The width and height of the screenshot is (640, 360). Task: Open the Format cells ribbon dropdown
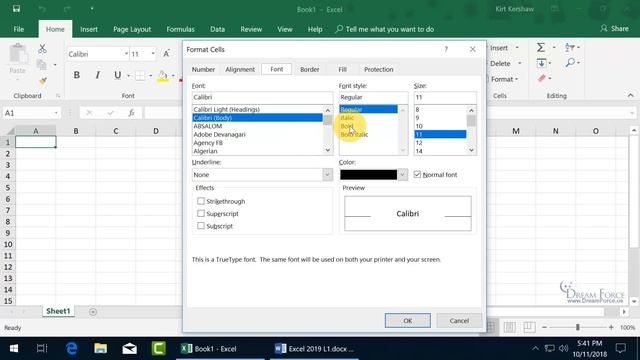[504, 79]
